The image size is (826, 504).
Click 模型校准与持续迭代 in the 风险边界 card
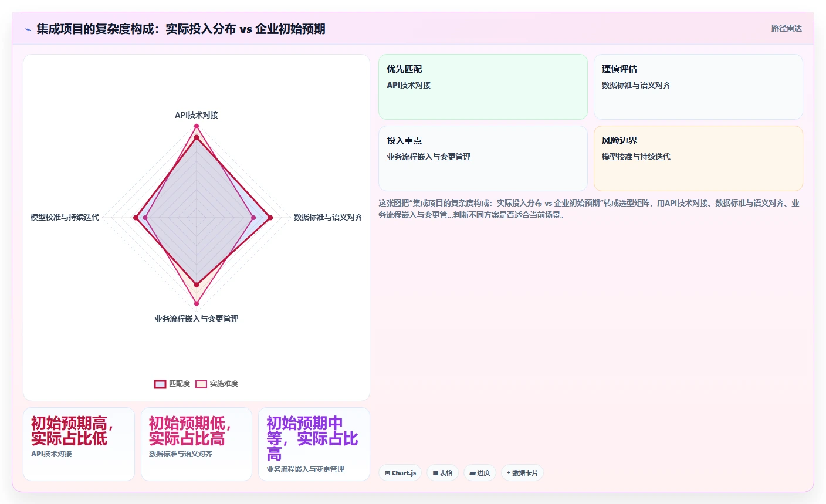(636, 157)
